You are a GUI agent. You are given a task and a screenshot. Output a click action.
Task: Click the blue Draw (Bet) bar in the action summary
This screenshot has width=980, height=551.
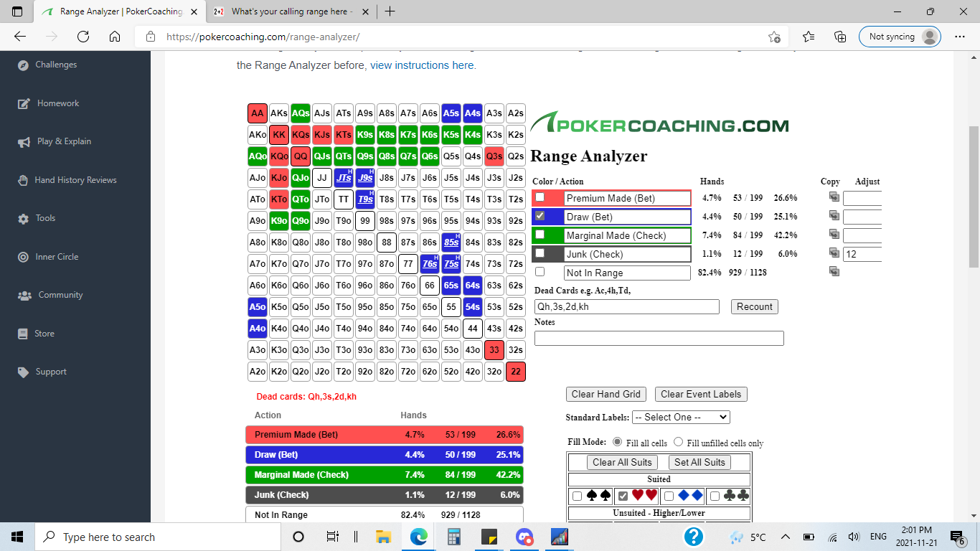pos(385,455)
